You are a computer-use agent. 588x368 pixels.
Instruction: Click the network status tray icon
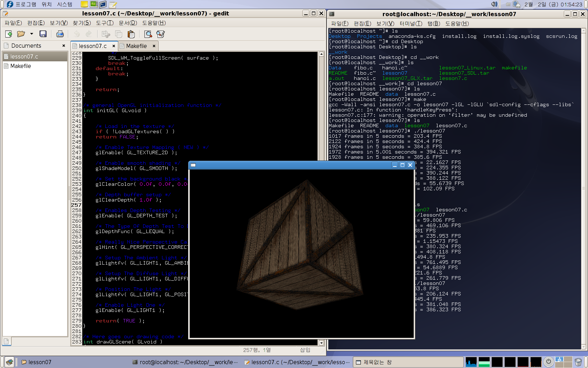pyautogui.click(x=517, y=4)
